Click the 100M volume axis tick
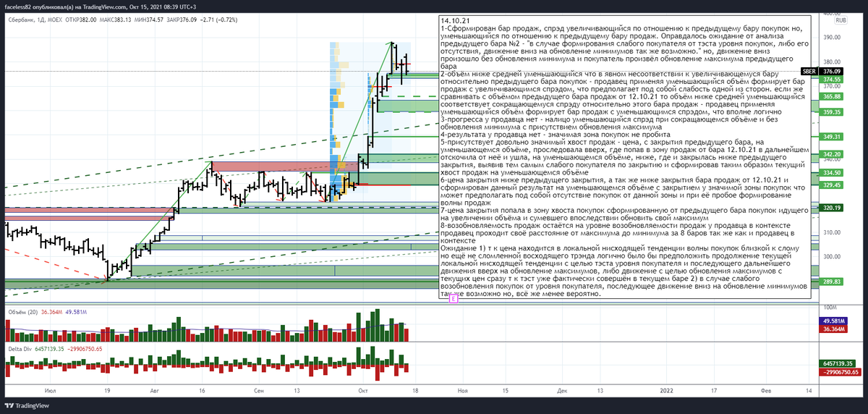This screenshot has height=414, width=868. pos(829,308)
